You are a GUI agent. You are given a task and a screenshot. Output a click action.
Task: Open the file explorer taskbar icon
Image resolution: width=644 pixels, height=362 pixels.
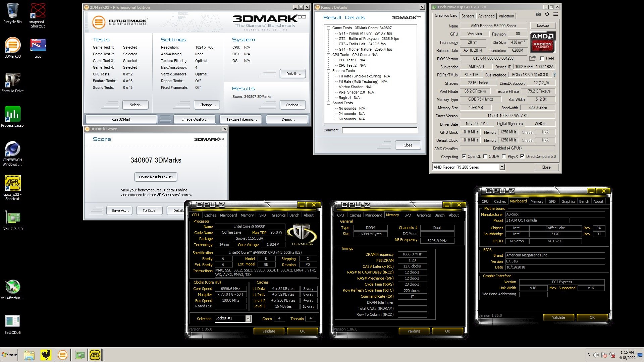pyautogui.click(x=29, y=355)
